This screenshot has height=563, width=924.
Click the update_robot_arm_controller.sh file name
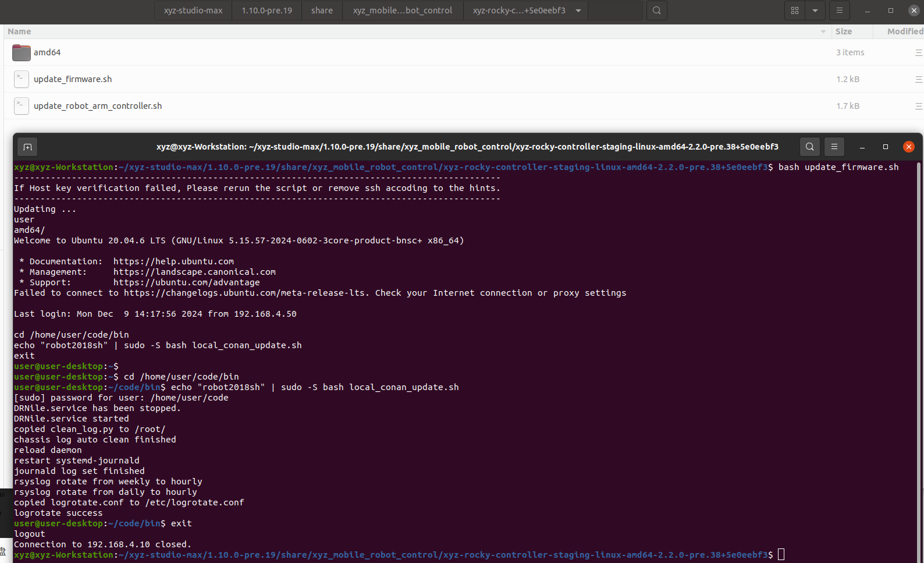pos(98,106)
